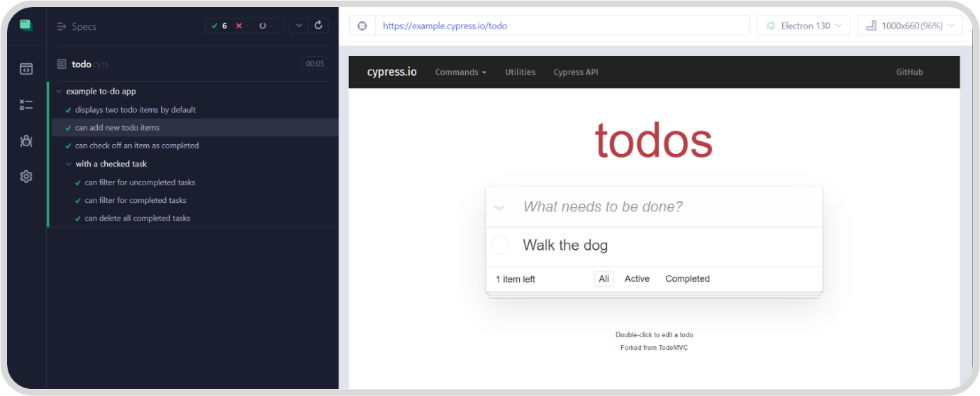This screenshot has height=396, width=980.
Task: Click the toggle-all chevron in todo input
Action: [499, 207]
